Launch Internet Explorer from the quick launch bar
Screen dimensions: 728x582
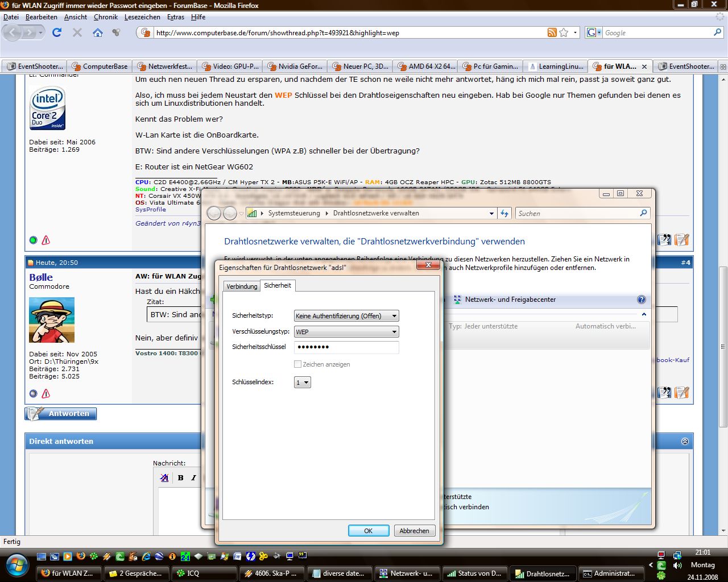146,556
